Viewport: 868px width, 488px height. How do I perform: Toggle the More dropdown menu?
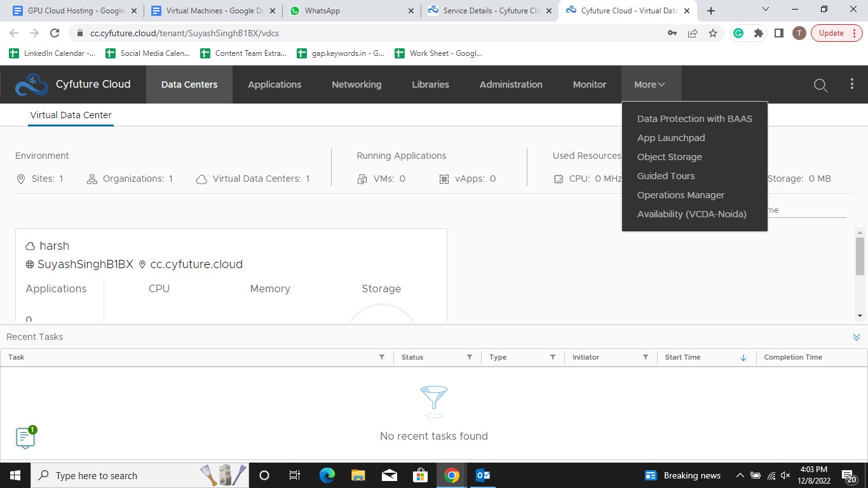coord(649,85)
